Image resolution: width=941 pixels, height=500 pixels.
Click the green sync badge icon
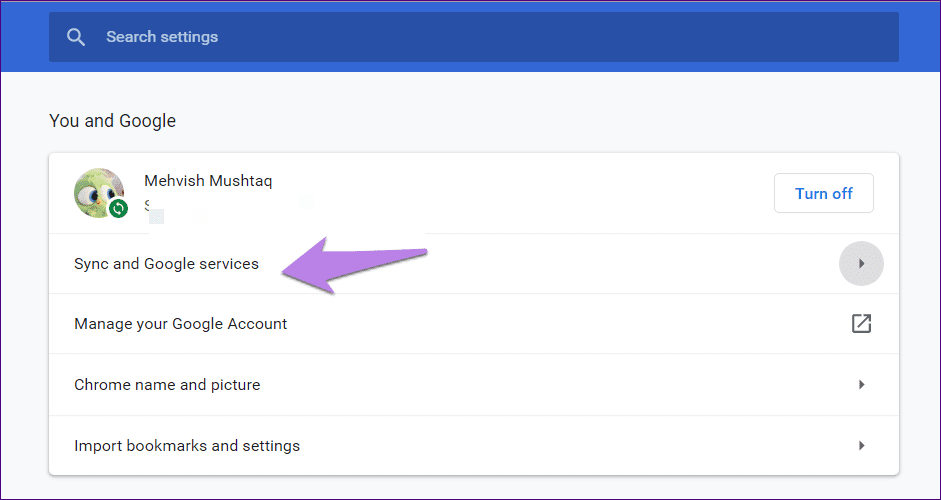tap(119, 208)
